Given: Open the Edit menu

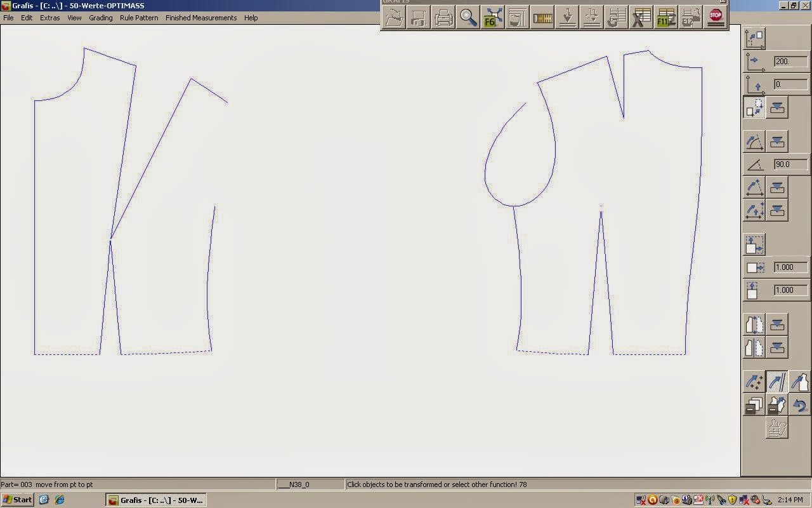Looking at the screenshot, I should pos(27,18).
